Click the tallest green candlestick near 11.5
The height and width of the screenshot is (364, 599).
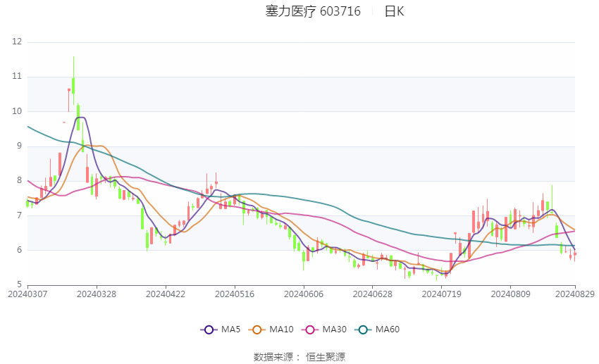click(73, 81)
